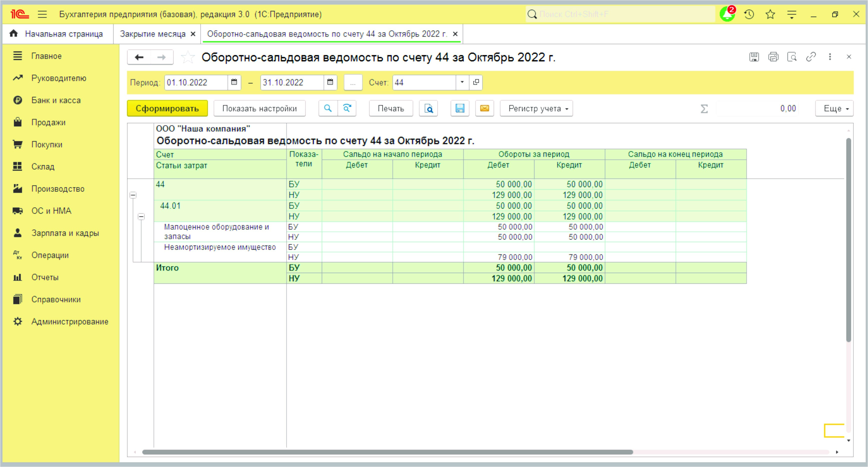
Task: Click the find magnifier icon in toolbar
Action: [328, 108]
